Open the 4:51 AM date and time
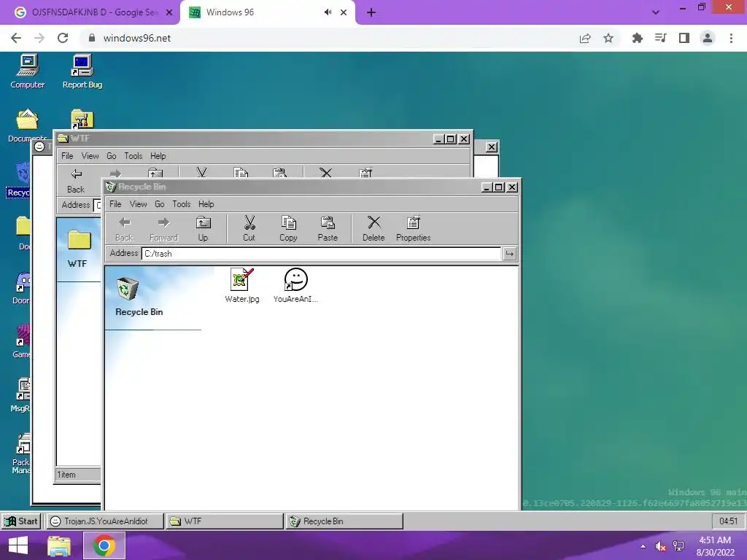The width and height of the screenshot is (747, 560). [x=715, y=546]
